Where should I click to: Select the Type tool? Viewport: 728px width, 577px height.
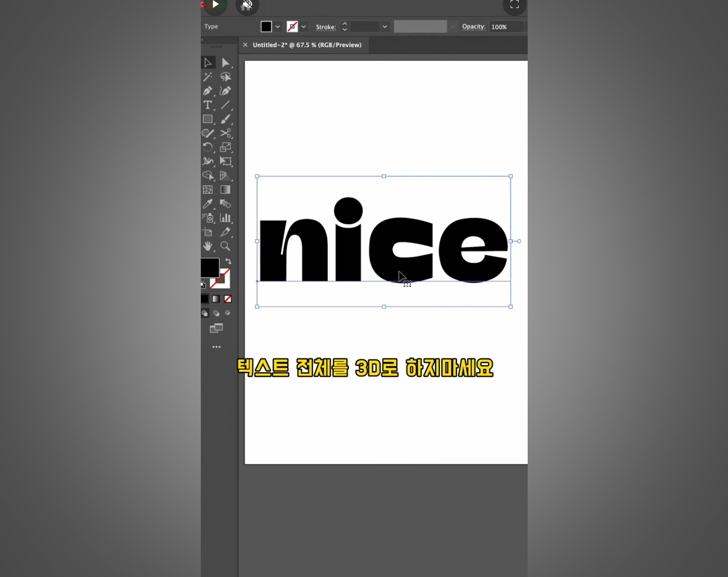[x=207, y=105]
